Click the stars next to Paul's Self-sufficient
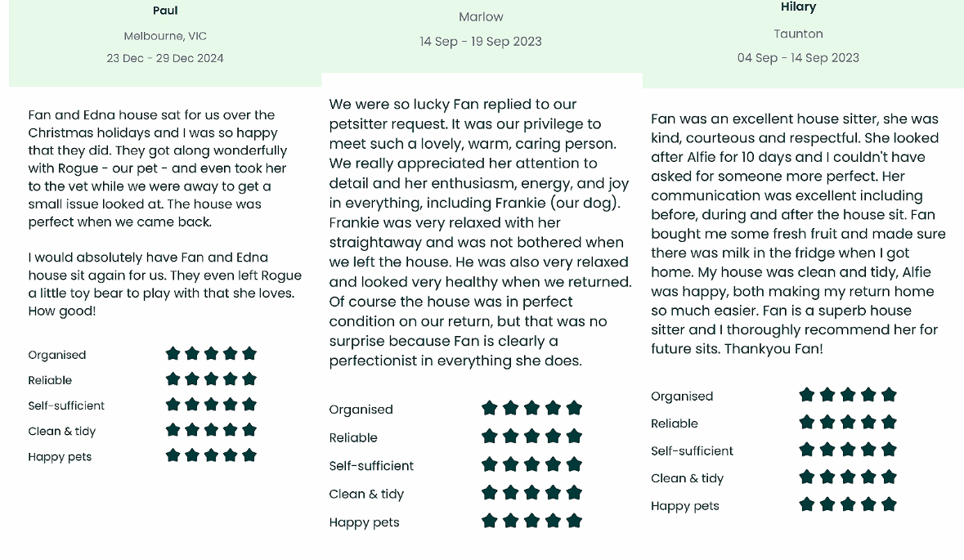This screenshot has width=964, height=560. click(211, 405)
